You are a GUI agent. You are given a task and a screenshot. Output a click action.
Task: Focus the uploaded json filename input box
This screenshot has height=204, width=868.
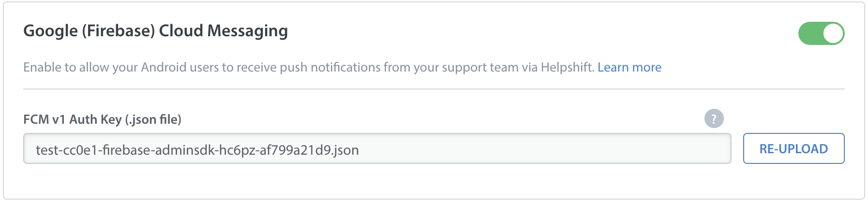(x=377, y=149)
